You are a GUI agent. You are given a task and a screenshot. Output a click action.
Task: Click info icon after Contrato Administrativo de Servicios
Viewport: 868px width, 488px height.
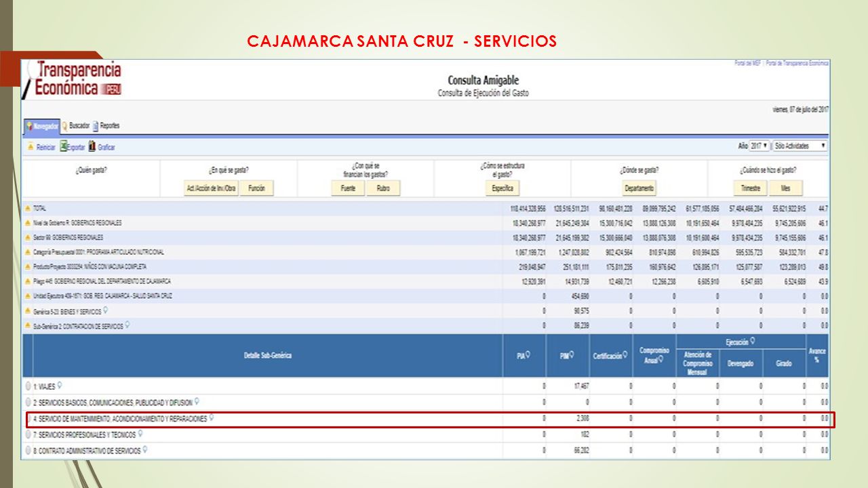[145, 450]
